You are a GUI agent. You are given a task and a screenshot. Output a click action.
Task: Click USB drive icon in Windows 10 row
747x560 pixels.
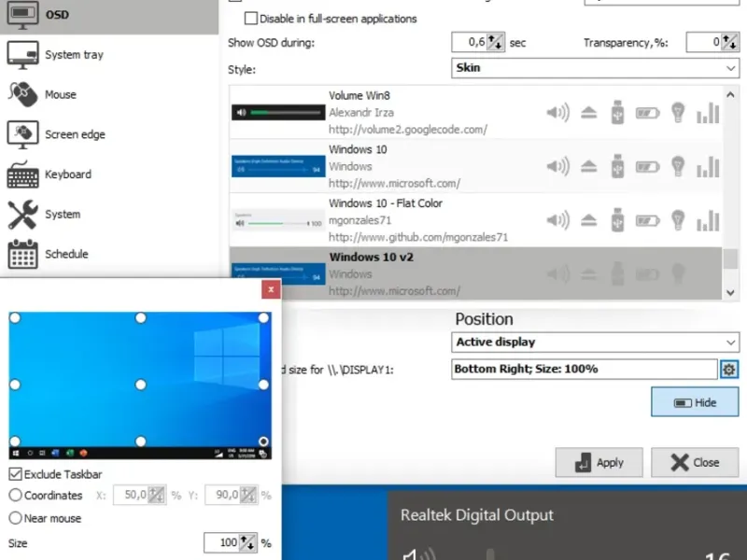point(617,166)
